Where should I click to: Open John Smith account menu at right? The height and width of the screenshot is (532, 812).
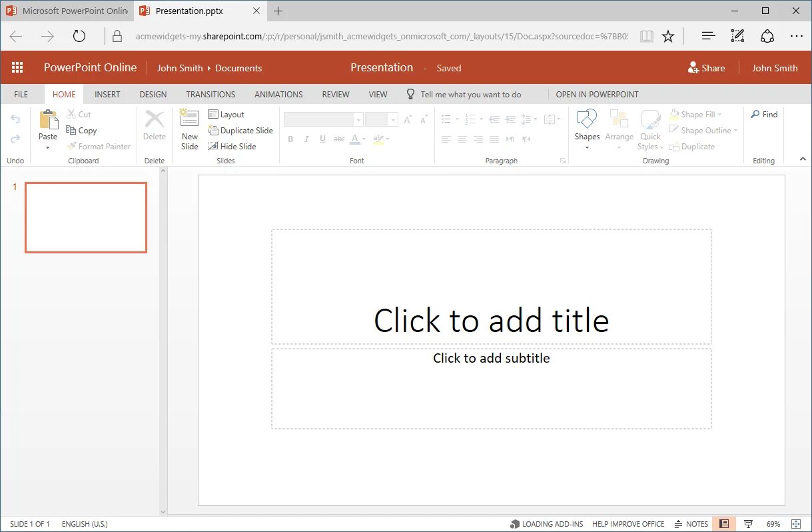coord(775,67)
